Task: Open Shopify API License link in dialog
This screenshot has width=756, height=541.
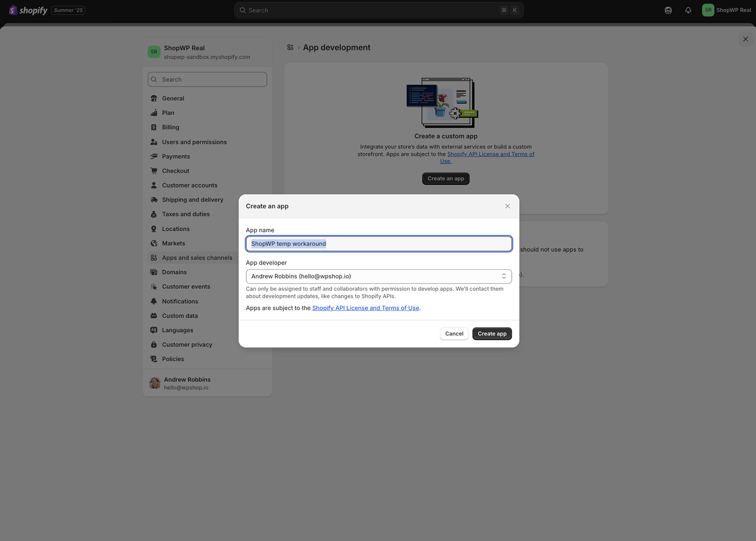Action: pos(366,308)
